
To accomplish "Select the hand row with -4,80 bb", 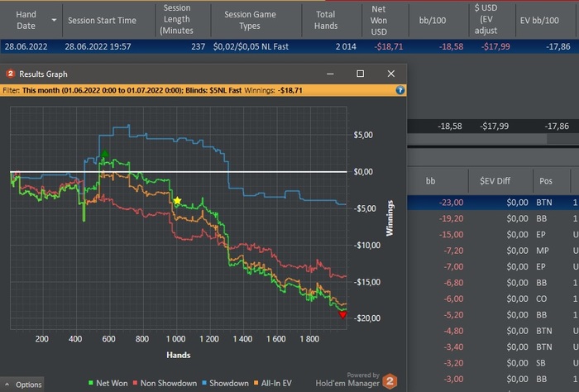I will [x=493, y=331].
